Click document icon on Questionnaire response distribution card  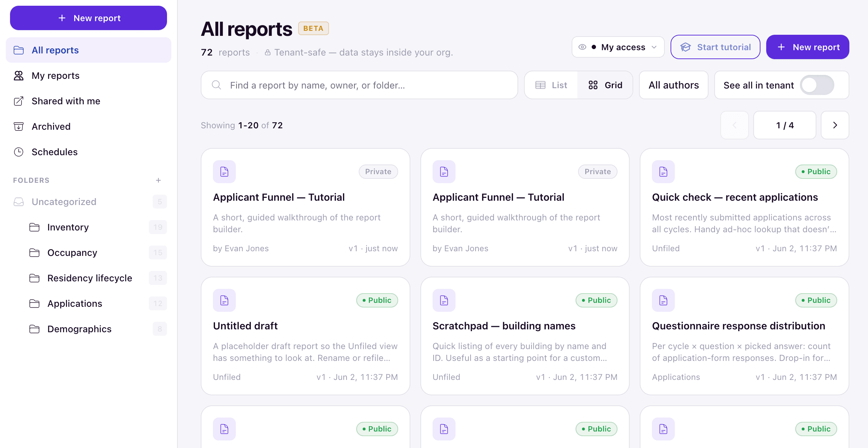click(663, 300)
